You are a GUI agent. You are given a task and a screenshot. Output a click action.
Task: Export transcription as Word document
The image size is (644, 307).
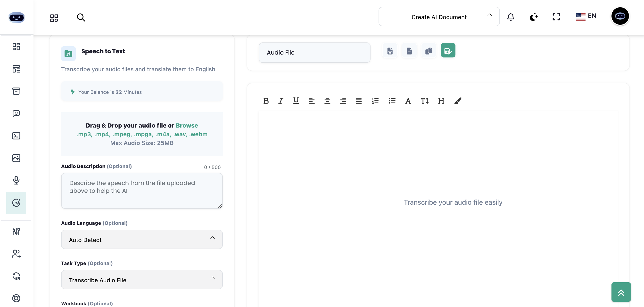(389, 50)
